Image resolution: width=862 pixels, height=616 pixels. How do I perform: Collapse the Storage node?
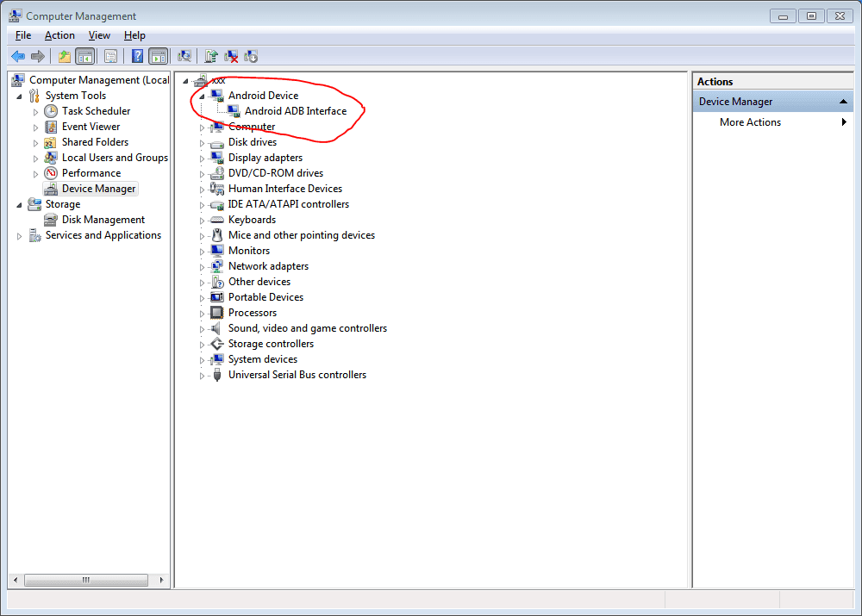19,204
